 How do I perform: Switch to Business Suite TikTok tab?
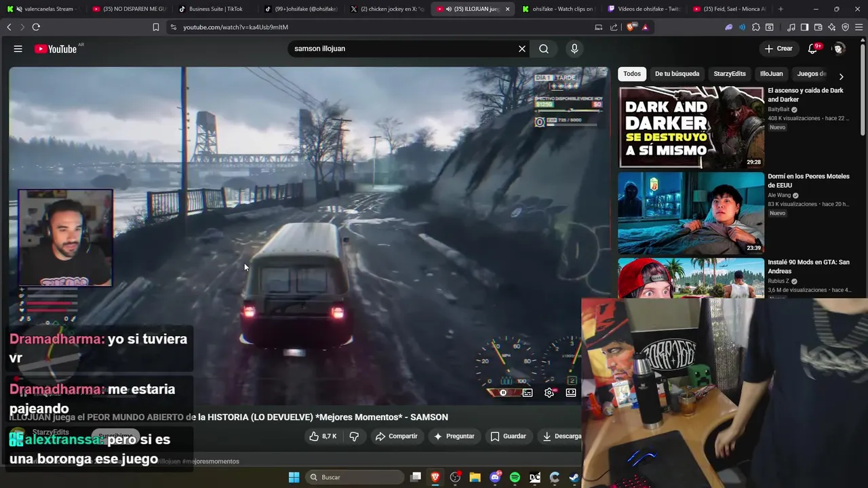pos(214,9)
